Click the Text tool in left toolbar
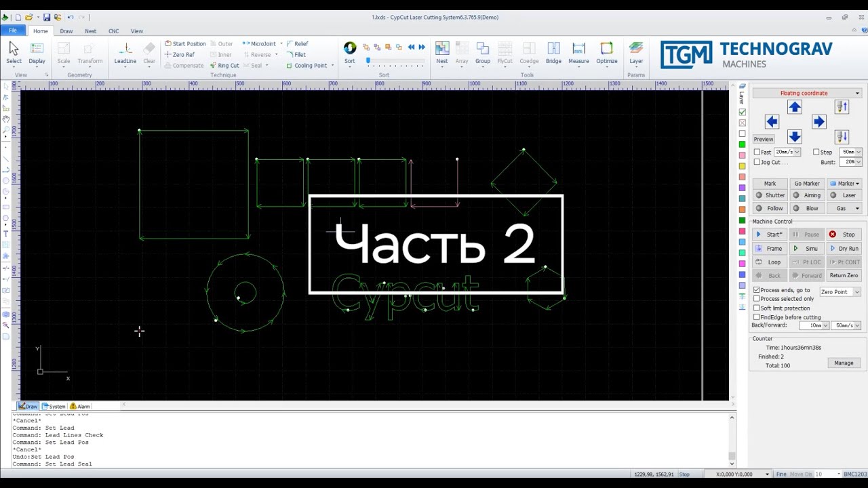The width and height of the screenshot is (868, 488). tap(6, 234)
